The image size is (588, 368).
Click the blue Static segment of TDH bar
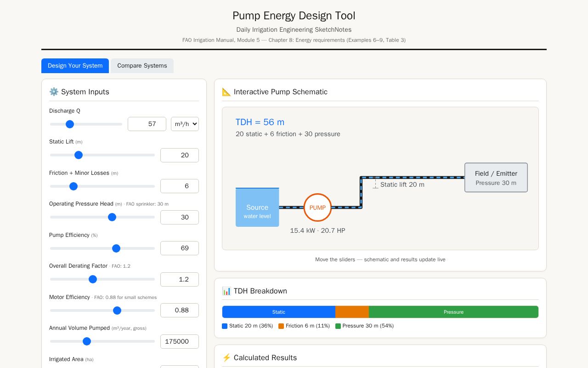(279, 312)
